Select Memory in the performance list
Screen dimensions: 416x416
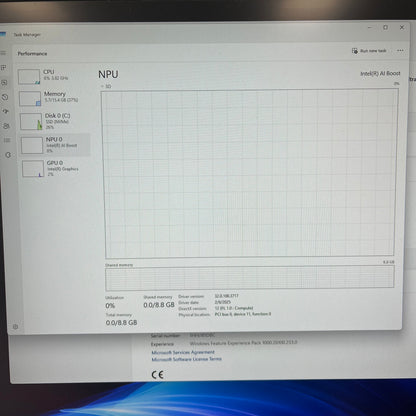[x=53, y=98]
